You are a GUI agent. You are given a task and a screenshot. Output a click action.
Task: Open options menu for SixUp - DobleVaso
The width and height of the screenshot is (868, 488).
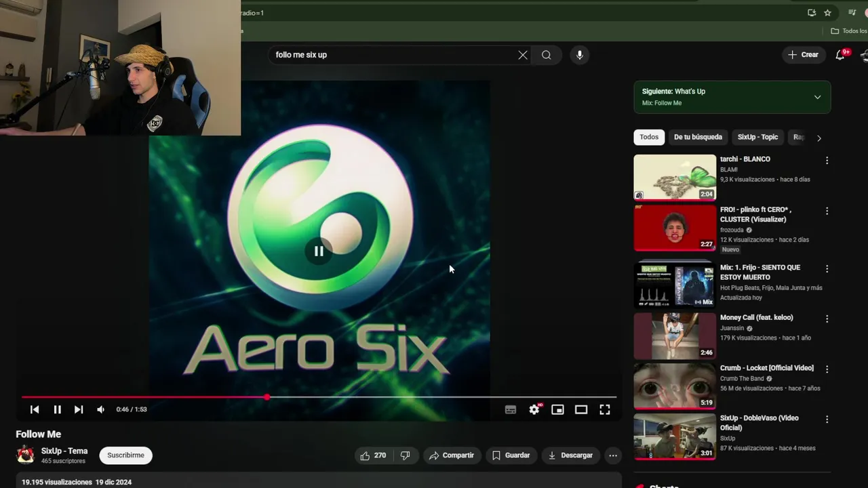[x=827, y=420]
